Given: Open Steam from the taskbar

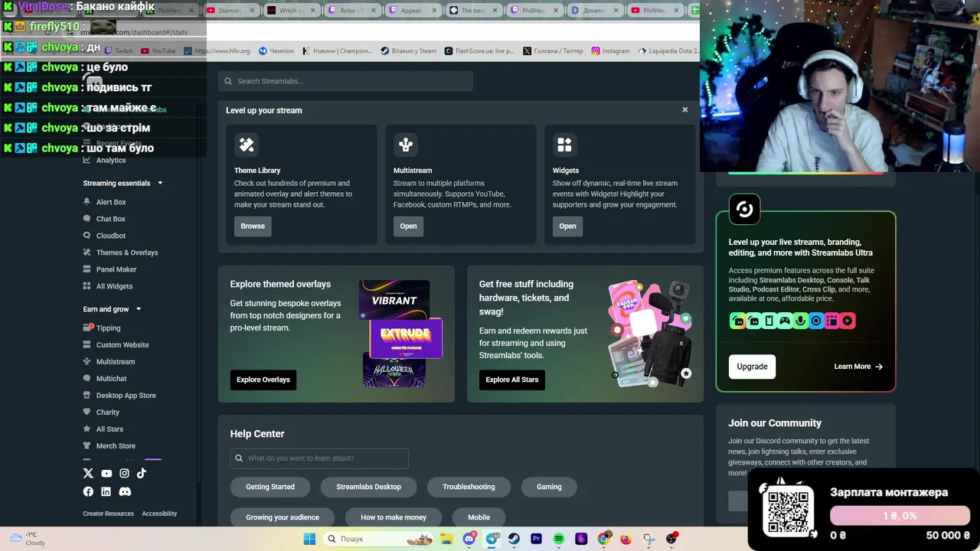Looking at the screenshot, I should pyautogui.click(x=514, y=539).
